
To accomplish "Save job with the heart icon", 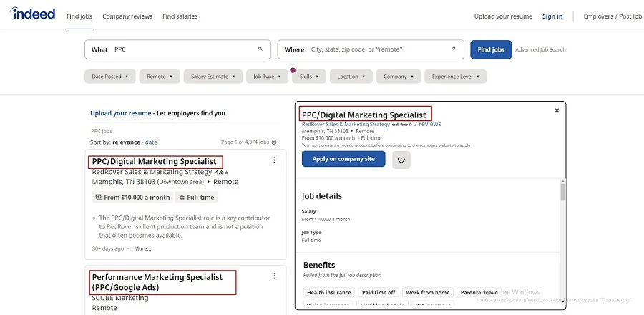I will (401, 160).
